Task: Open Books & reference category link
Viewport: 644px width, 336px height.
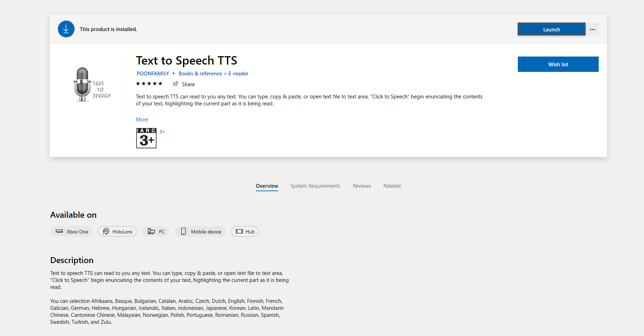Action: (200, 74)
